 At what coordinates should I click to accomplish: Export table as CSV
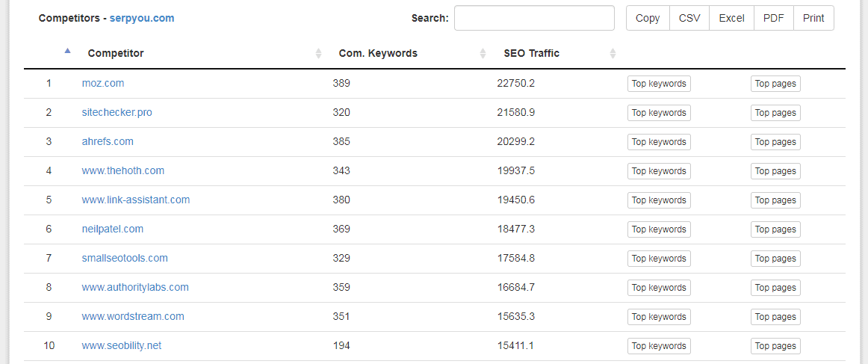689,18
